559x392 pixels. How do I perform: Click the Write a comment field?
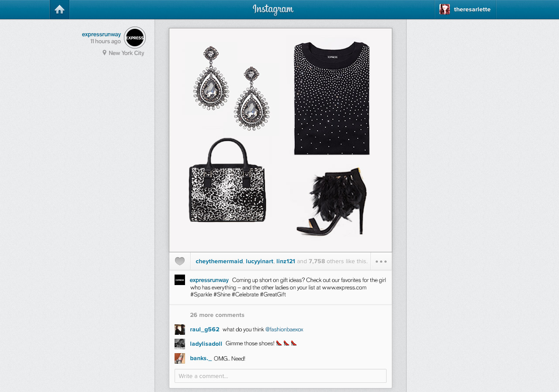281,376
